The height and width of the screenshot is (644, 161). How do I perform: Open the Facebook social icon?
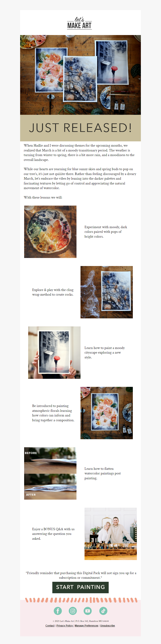pyautogui.click(x=58, y=611)
